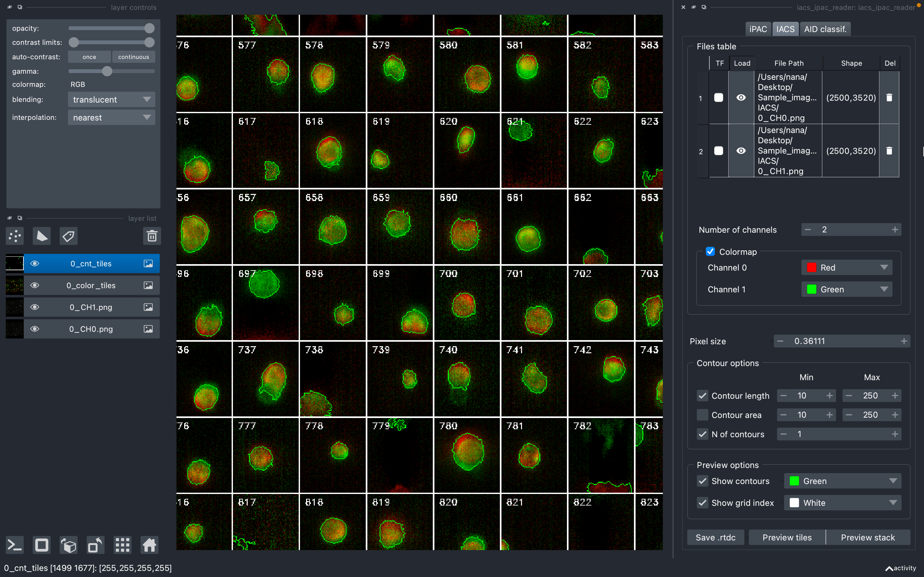Switch to the iPAC tab
This screenshot has width=924, height=577.
(x=758, y=29)
